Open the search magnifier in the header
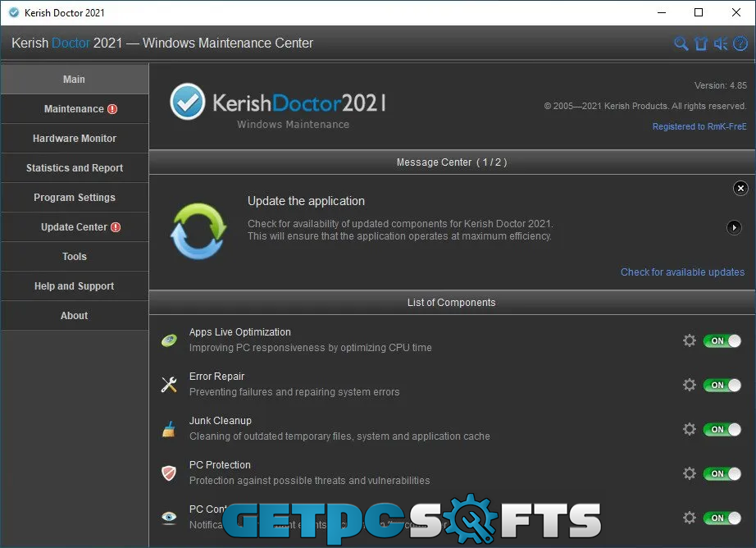This screenshot has width=756, height=548. (681, 43)
